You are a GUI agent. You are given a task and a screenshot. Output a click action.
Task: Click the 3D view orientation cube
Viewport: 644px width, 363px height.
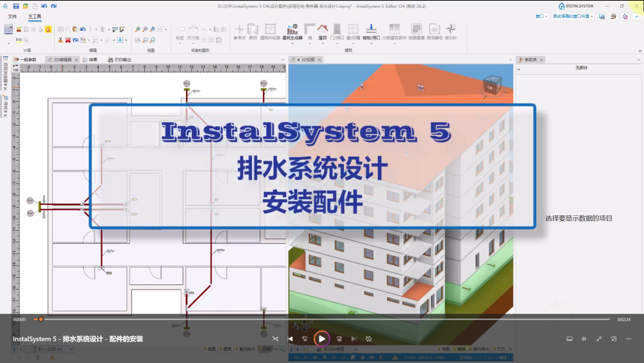(492, 86)
